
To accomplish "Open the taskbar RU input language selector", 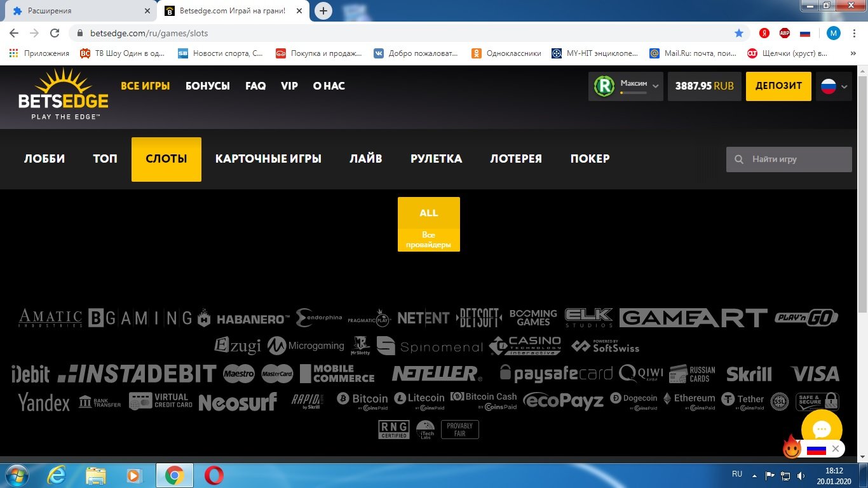I will point(737,474).
